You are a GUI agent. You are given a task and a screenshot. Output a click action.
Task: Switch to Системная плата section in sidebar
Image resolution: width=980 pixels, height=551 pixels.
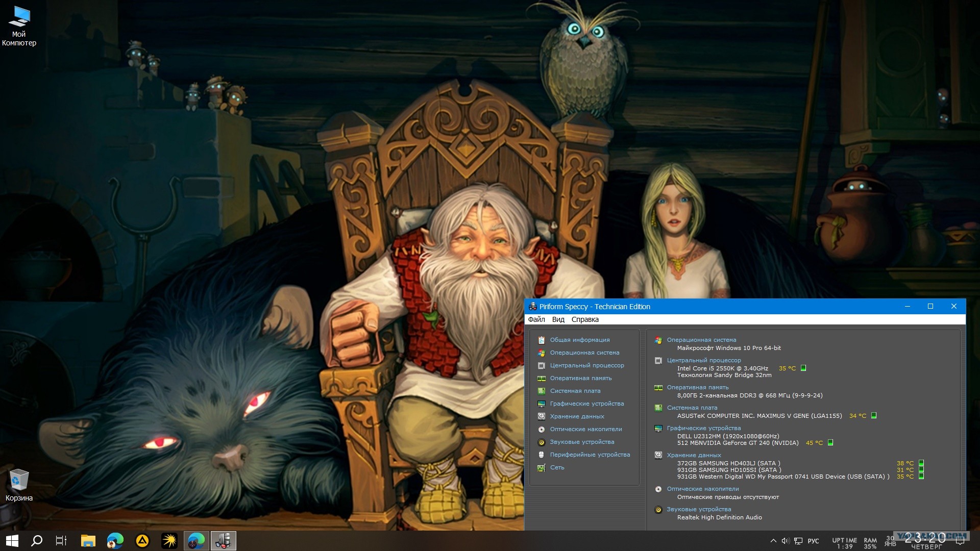pos(575,391)
